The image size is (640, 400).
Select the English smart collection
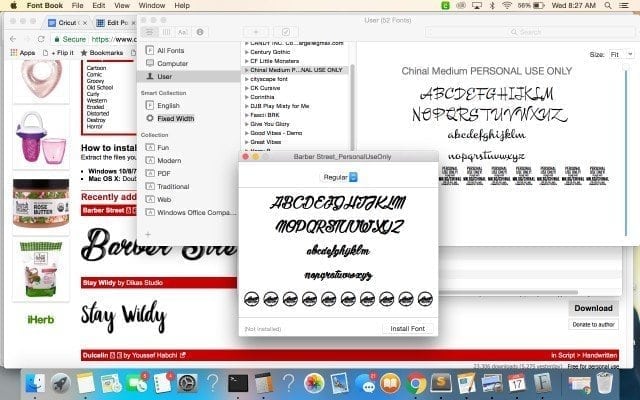click(x=168, y=105)
